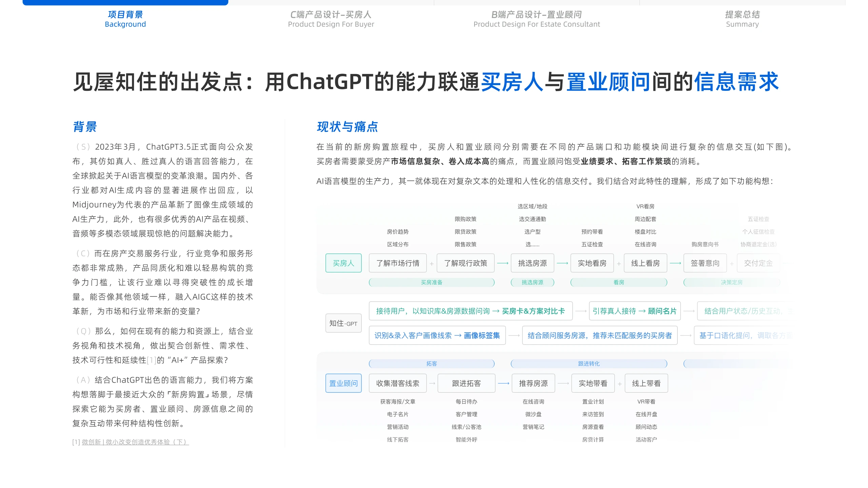Click the blue 置业顾问 role box in the diagram
Screen dimensions: 868x488
[343, 383]
